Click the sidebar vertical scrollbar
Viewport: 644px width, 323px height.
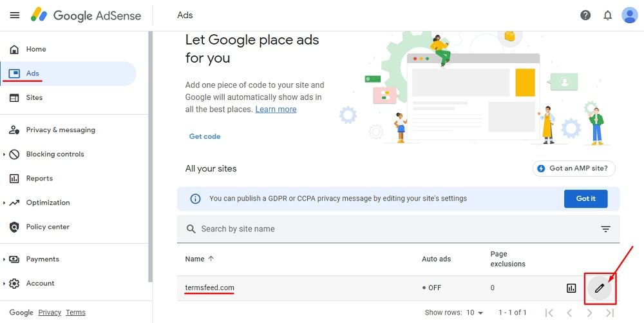pos(151,156)
